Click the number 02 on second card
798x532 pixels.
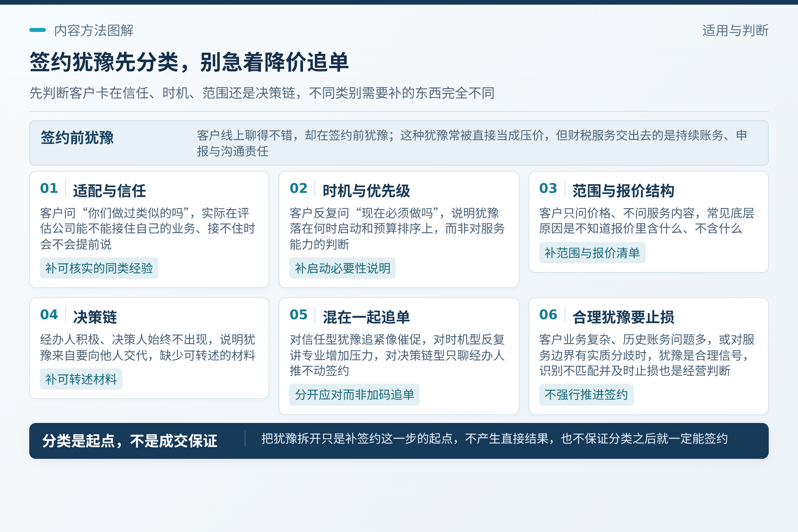[x=299, y=188]
